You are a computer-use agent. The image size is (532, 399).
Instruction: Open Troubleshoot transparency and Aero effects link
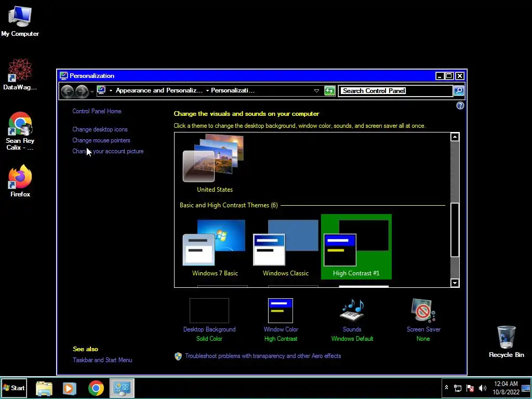pos(263,356)
